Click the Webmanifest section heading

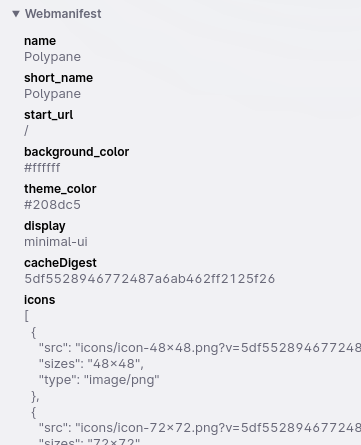tap(63, 14)
